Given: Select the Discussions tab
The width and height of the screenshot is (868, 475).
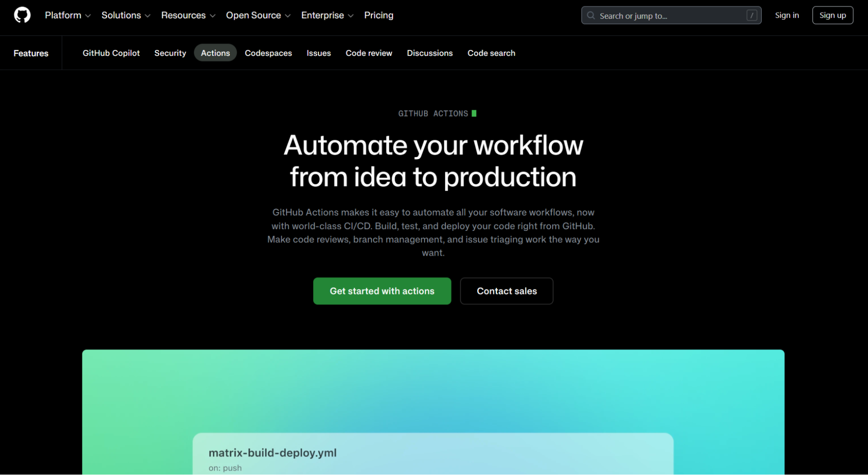Looking at the screenshot, I should [429, 53].
